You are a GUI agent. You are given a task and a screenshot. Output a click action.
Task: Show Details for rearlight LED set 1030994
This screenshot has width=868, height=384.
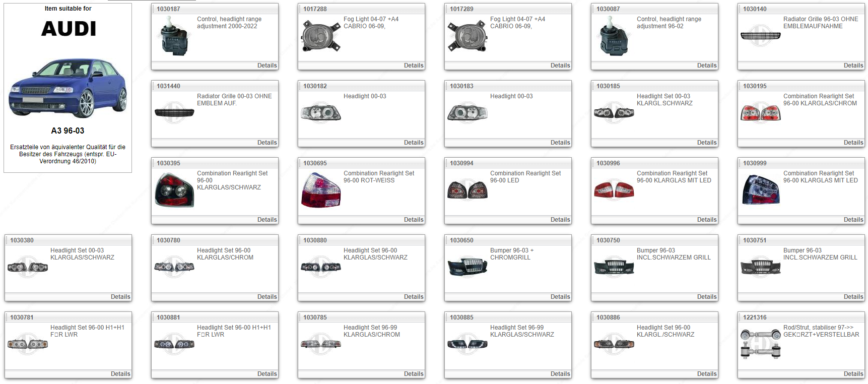coord(560,220)
